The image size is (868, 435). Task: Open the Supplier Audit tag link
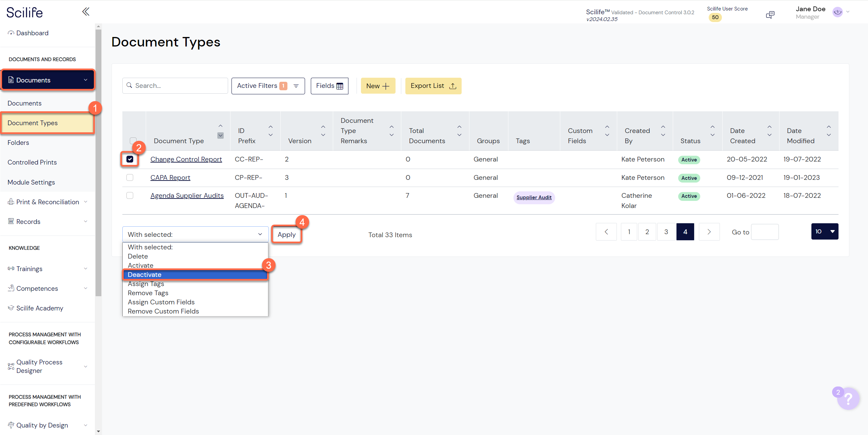(534, 197)
